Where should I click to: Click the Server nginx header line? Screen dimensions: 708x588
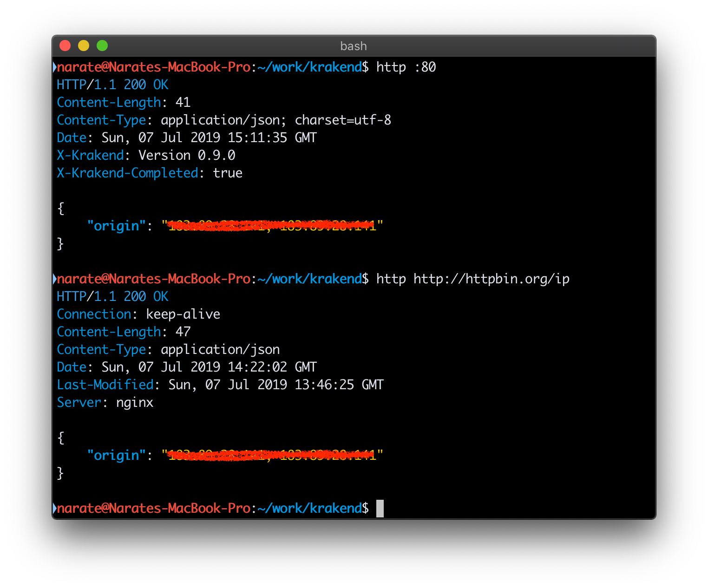coord(105,402)
